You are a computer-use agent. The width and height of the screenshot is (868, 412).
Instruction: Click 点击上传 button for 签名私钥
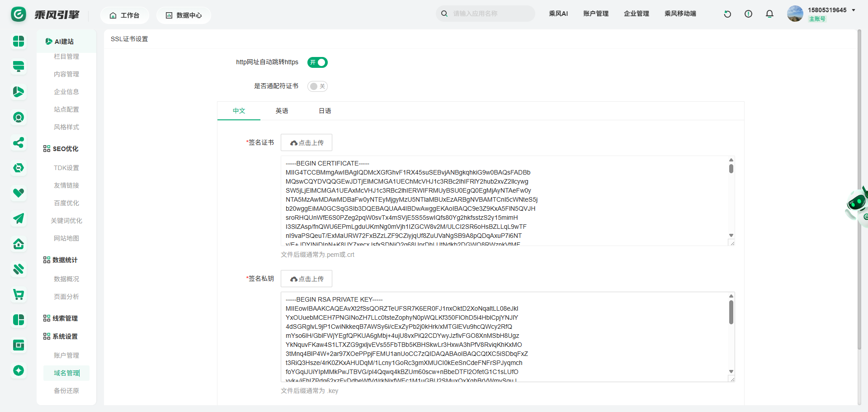pyautogui.click(x=307, y=279)
